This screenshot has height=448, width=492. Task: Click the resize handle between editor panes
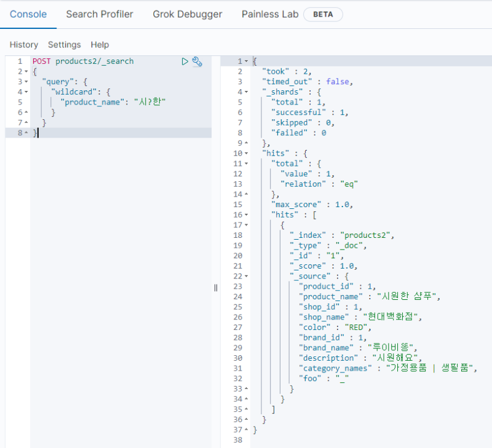(x=216, y=288)
